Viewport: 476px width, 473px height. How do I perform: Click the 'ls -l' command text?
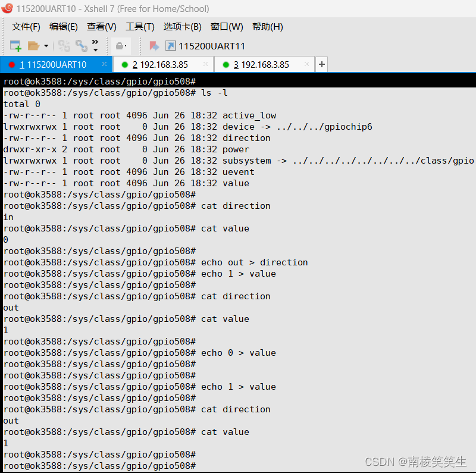click(214, 93)
